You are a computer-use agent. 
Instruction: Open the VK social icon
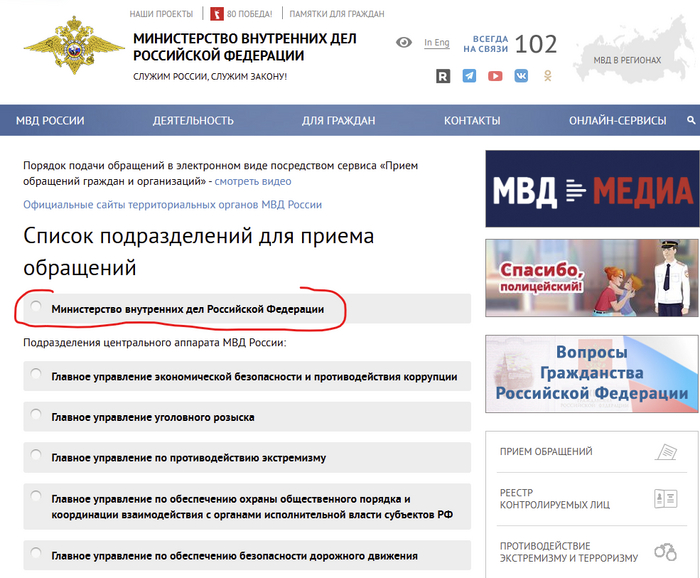point(521,76)
